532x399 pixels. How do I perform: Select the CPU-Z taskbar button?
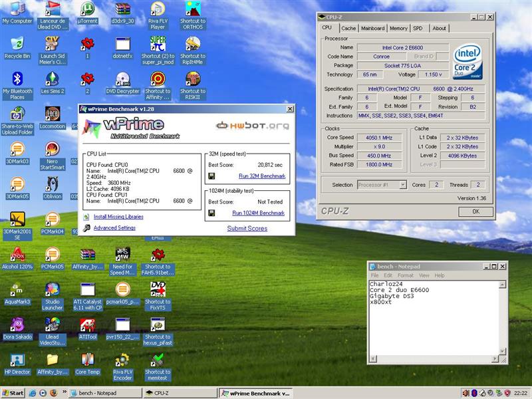pyautogui.click(x=180, y=393)
